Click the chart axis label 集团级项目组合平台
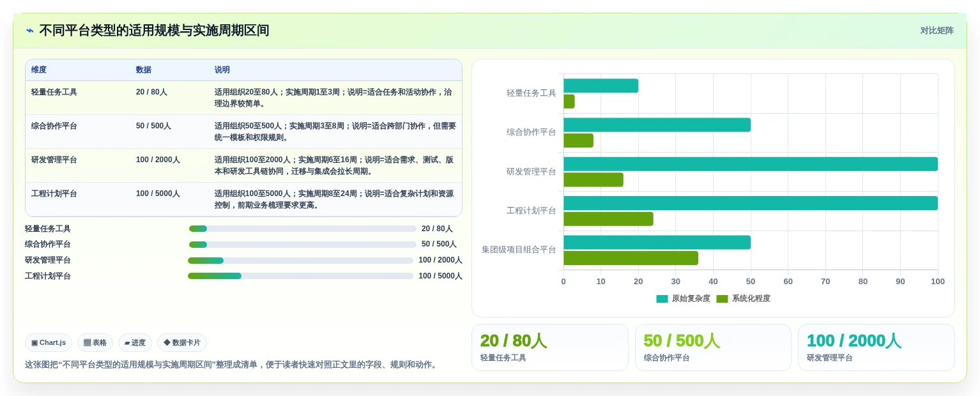980x396 pixels. click(x=519, y=250)
